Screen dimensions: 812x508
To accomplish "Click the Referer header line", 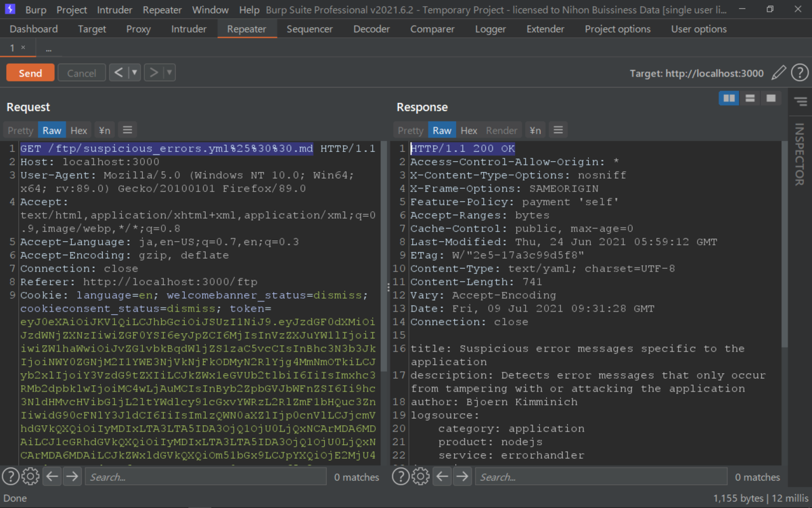I will 139,282.
